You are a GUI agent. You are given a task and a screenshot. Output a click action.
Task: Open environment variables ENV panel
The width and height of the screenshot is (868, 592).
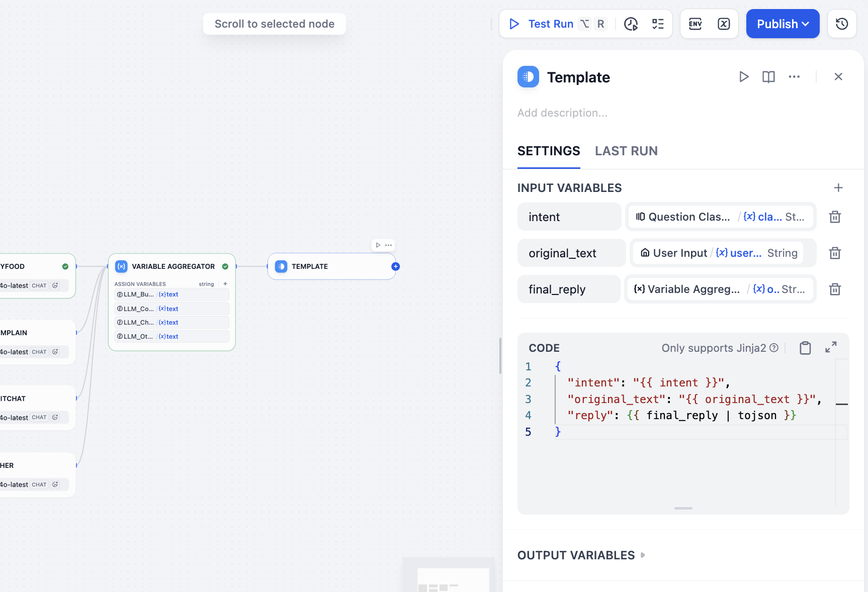[x=695, y=24]
